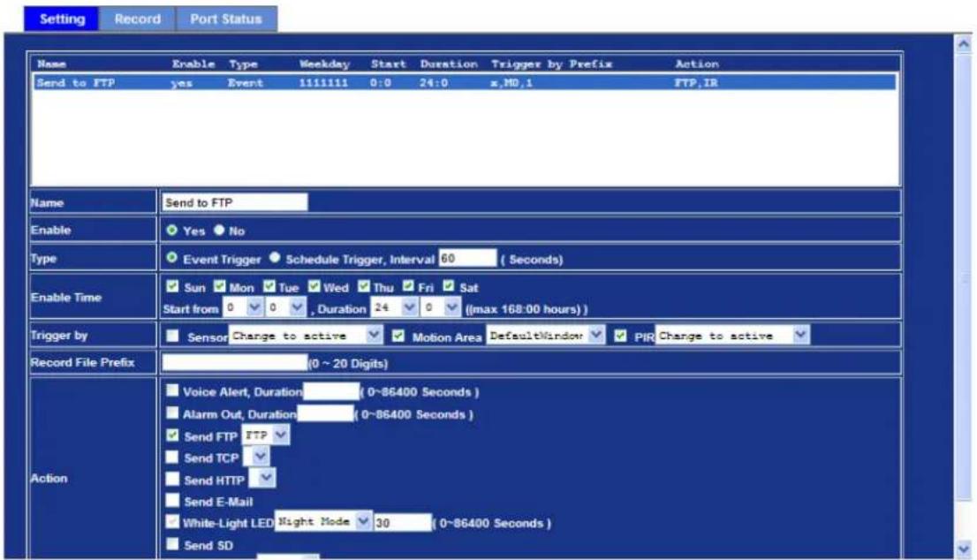Click the Record File Prefix input field
Viewport: 977px width, 560px height.
tap(235, 362)
